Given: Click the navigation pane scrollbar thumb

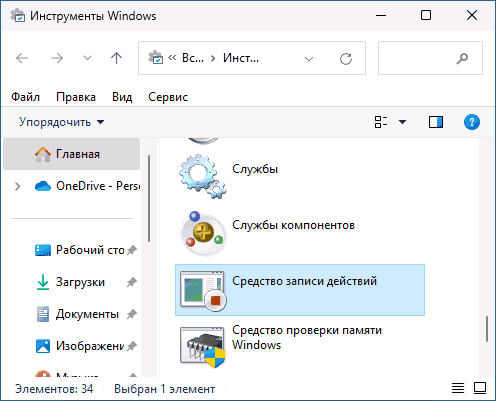Looking at the screenshot, I should (x=149, y=199).
